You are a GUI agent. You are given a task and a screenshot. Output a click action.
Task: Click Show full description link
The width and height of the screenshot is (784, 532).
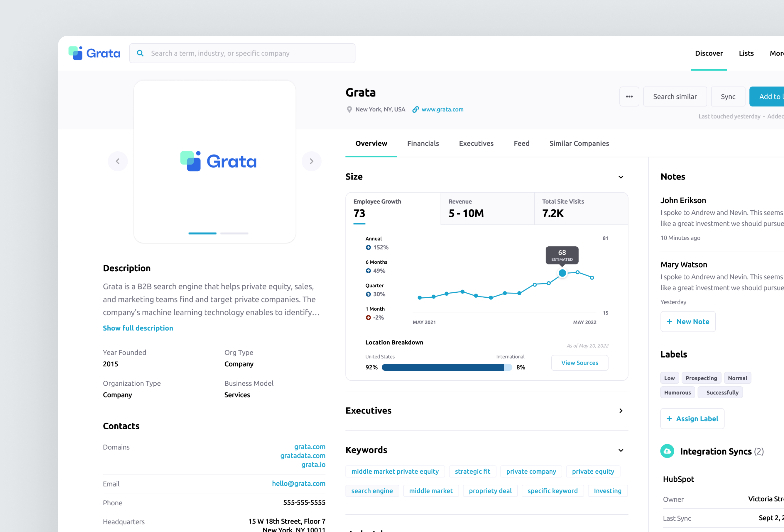pyautogui.click(x=138, y=328)
